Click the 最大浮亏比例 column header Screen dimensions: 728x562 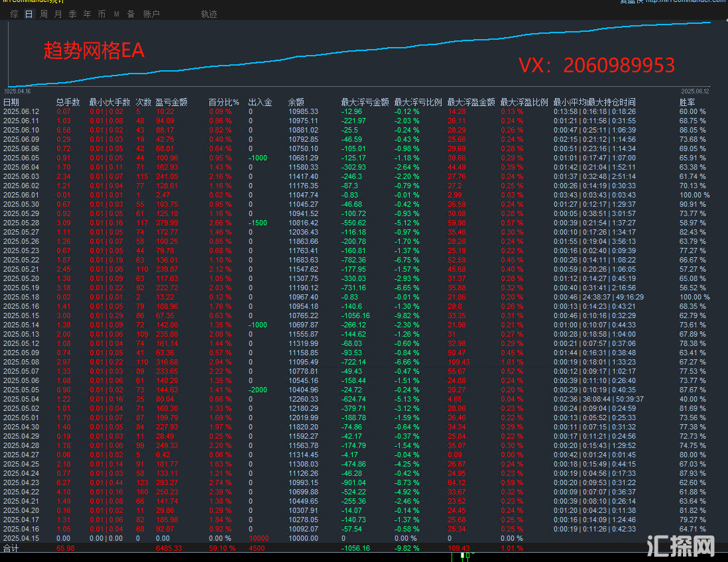click(418, 102)
